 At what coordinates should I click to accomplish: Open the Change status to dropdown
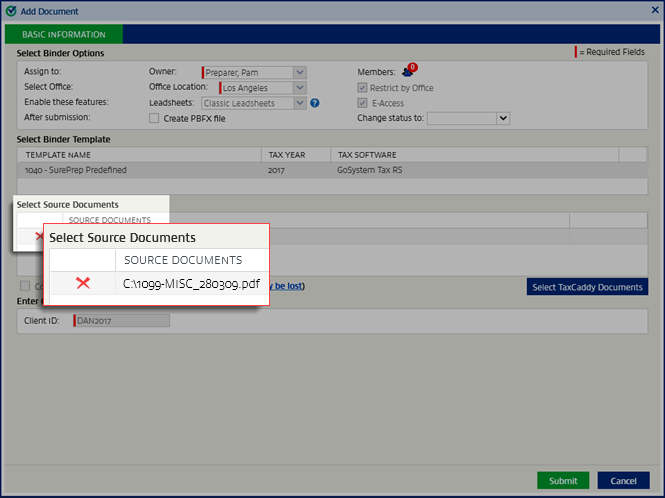point(503,118)
